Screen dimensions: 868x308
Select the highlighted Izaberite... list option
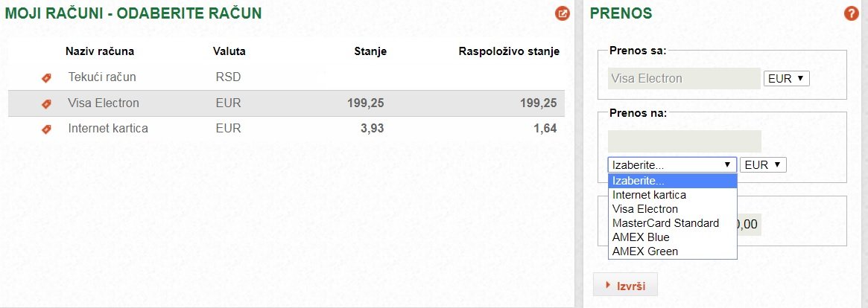click(673, 181)
